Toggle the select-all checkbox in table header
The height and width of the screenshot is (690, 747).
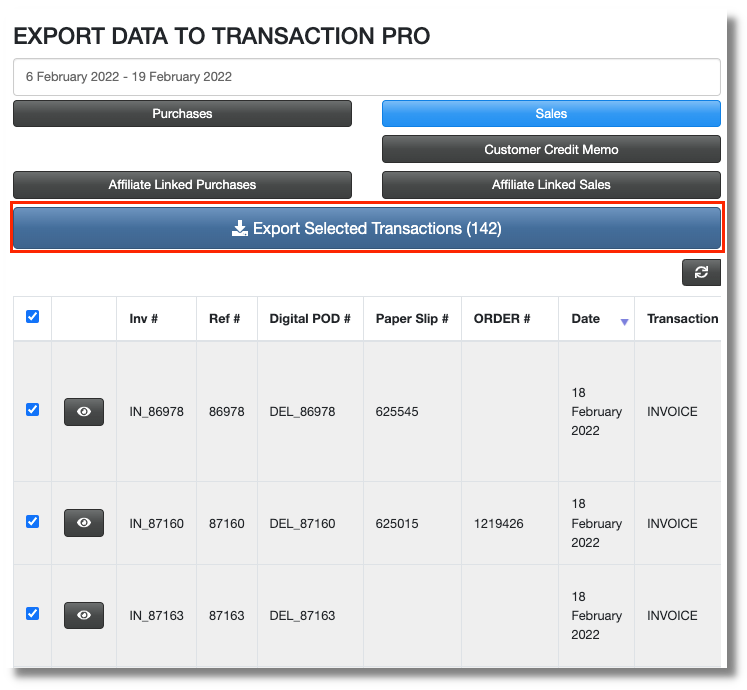pos(32,316)
